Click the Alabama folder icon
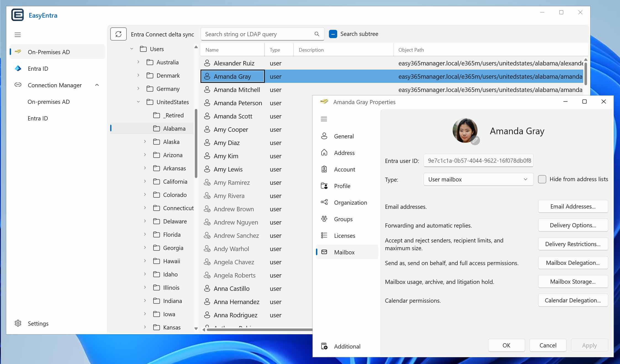620x364 pixels. click(x=157, y=128)
